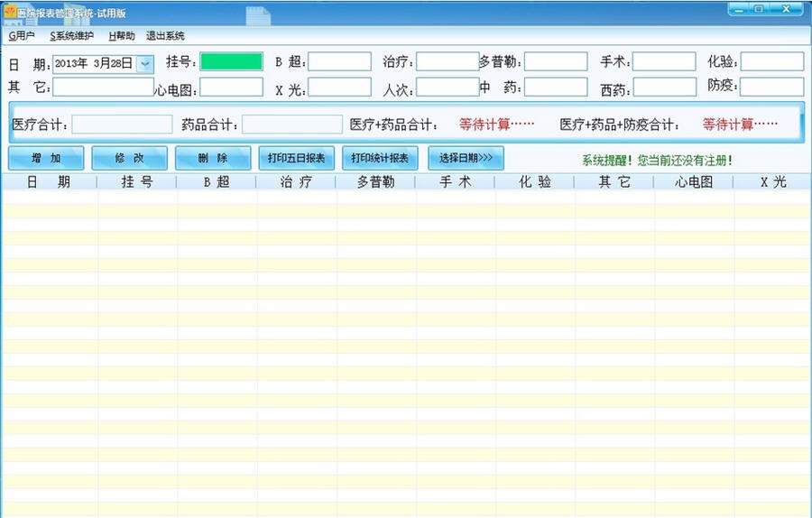The width and height of the screenshot is (812, 518).
Task: Click the 退出系统 menu item
Action: (x=165, y=36)
